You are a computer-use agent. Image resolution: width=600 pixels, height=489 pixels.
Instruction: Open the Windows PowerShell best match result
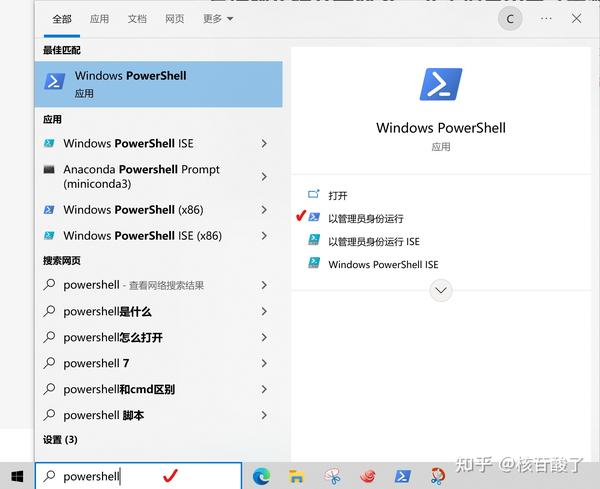(158, 84)
